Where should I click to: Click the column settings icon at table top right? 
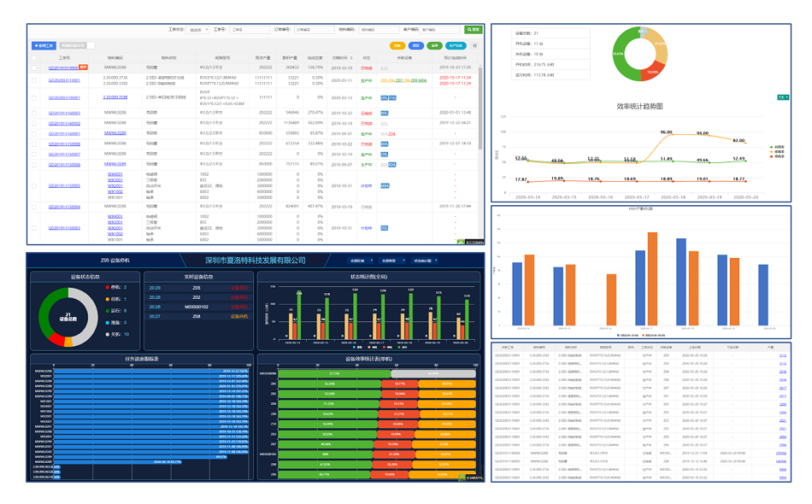[474, 44]
